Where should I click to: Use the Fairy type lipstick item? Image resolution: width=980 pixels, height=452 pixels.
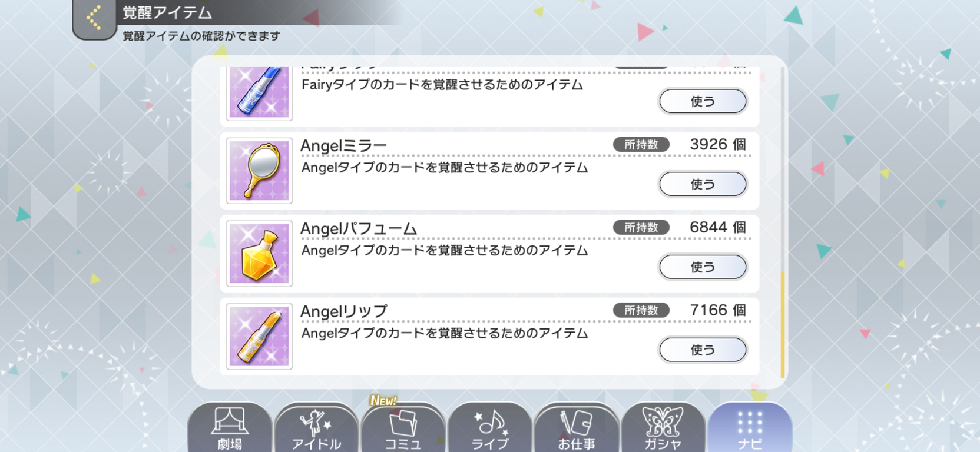coord(703,101)
